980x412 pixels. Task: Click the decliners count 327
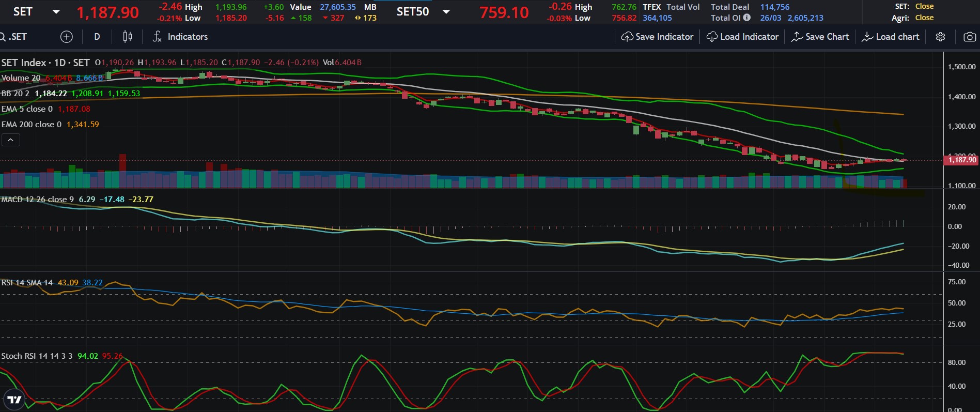(337, 18)
